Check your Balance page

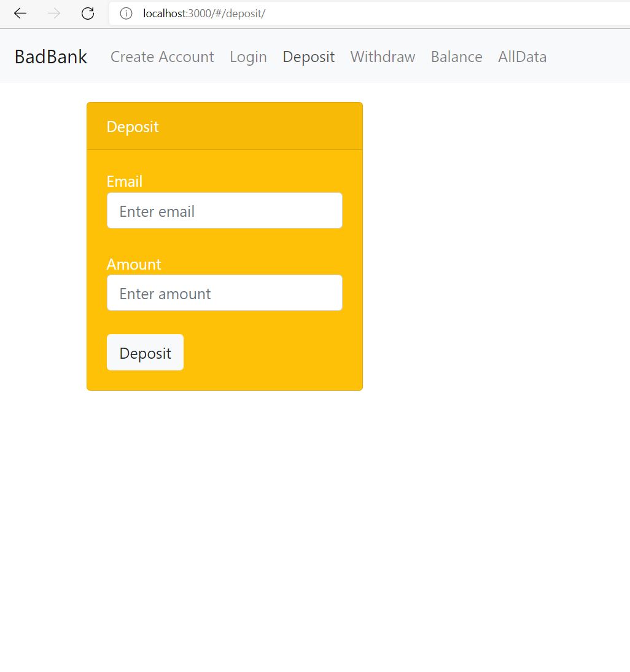456,57
